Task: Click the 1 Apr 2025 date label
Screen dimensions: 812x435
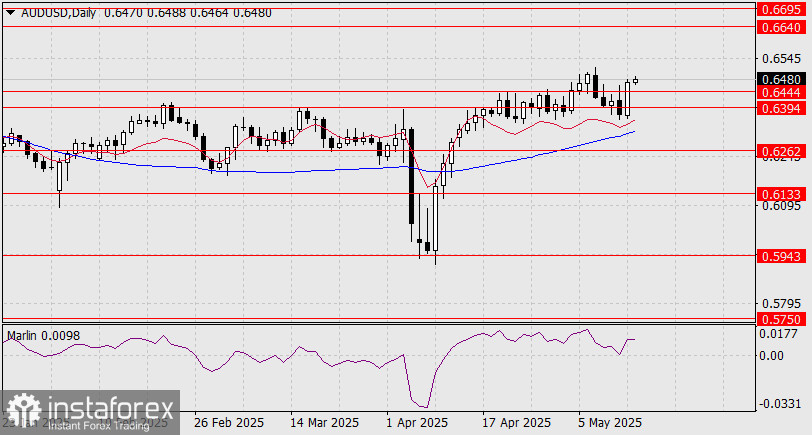Action: coord(417,423)
